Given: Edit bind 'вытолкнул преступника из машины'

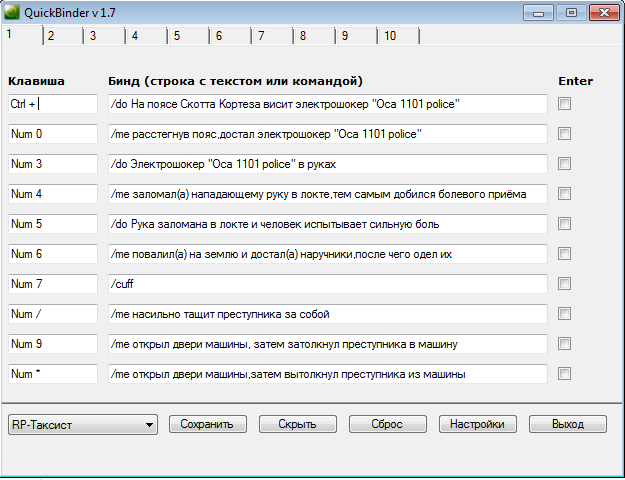Looking at the screenshot, I should pyautogui.click(x=328, y=374).
